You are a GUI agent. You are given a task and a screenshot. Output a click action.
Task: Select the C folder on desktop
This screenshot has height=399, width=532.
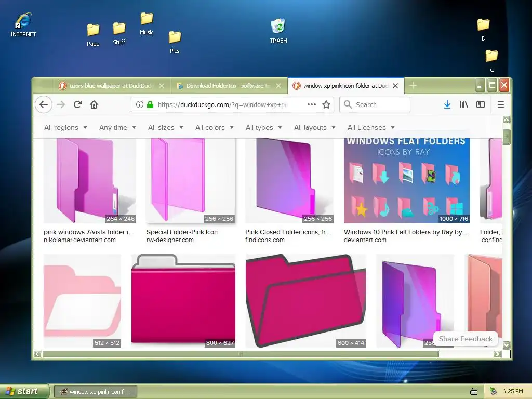click(491, 61)
